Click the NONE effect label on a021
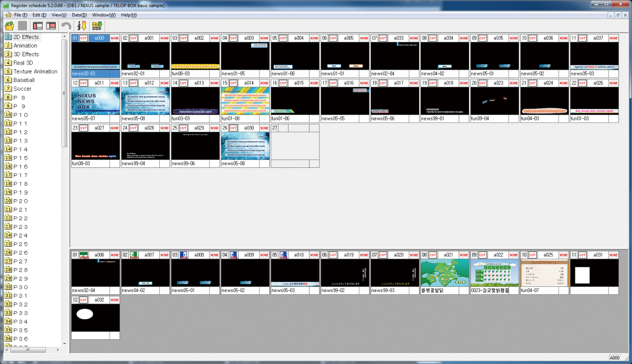Viewport: 632px width, 364px height. pyautogui.click(x=464, y=255)
